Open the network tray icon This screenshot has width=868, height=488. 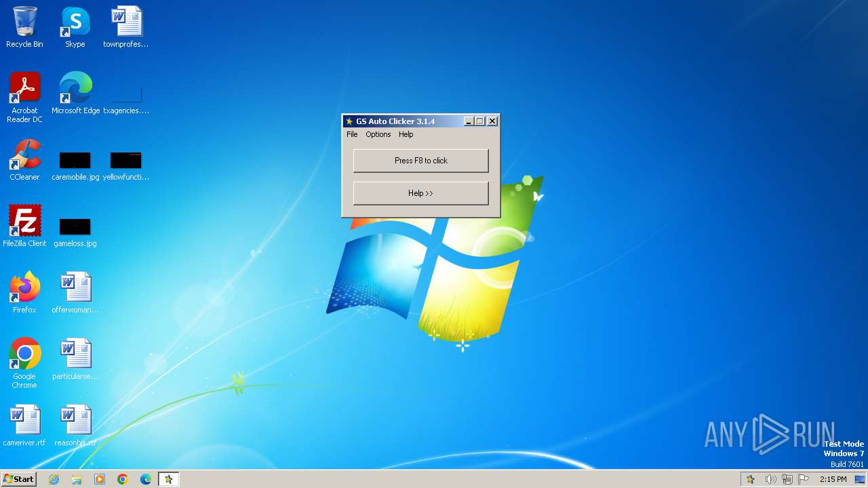click(x=787, y=479)
